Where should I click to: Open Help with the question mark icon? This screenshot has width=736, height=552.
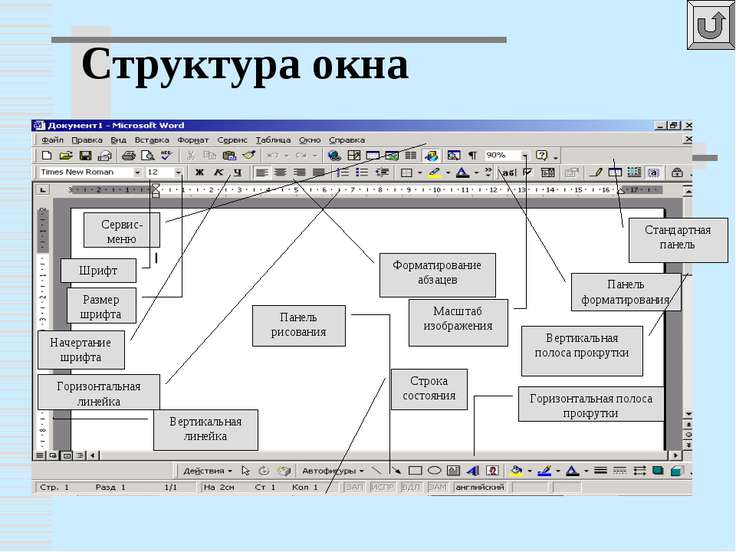[x=542, y=155]
